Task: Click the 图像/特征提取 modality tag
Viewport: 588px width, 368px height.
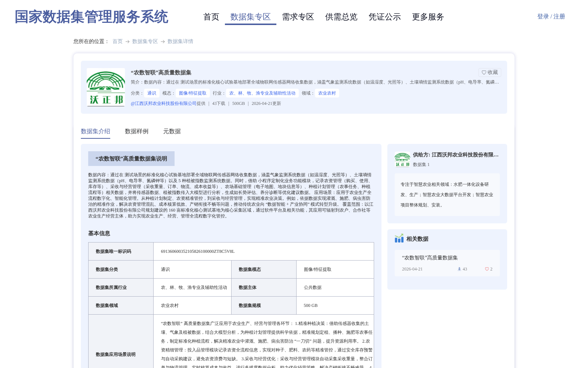Action: 193,93
